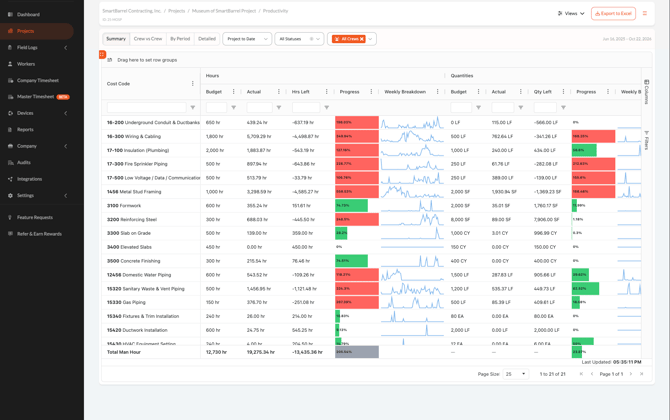
Task: Open Dashboard from the sidebar
Action: click(x=28, y=15)
